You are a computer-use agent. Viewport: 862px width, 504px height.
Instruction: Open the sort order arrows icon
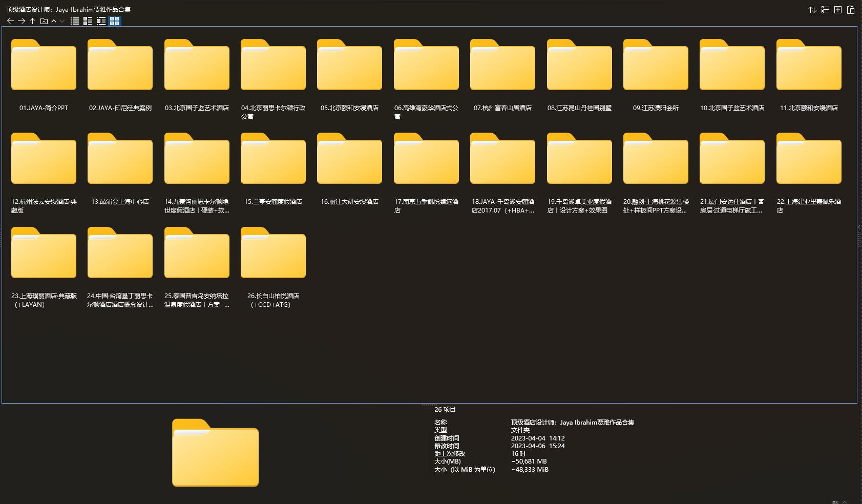(x=812, y=10)
